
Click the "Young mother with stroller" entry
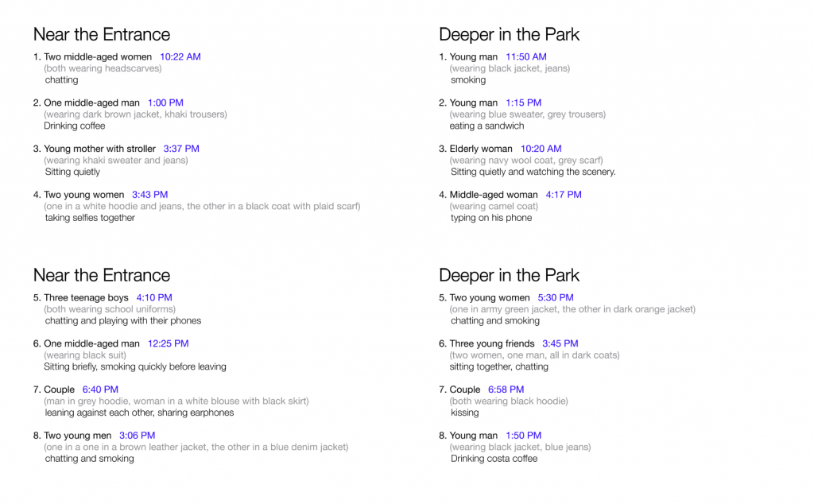tap(99, 149)
